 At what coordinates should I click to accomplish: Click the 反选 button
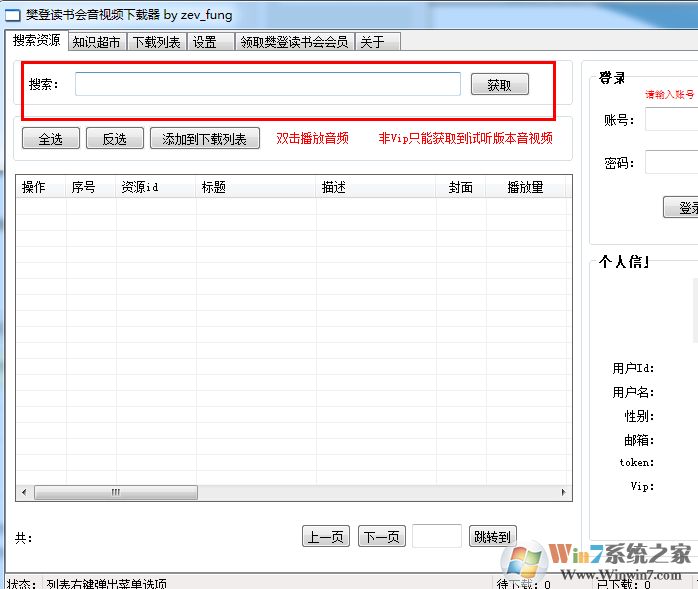(x=115, y=138)
